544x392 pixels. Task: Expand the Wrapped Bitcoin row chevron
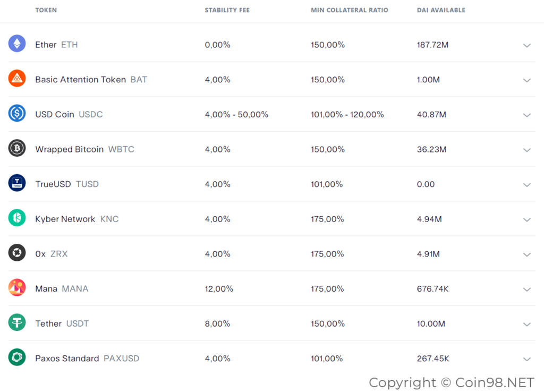click(526, 150)
